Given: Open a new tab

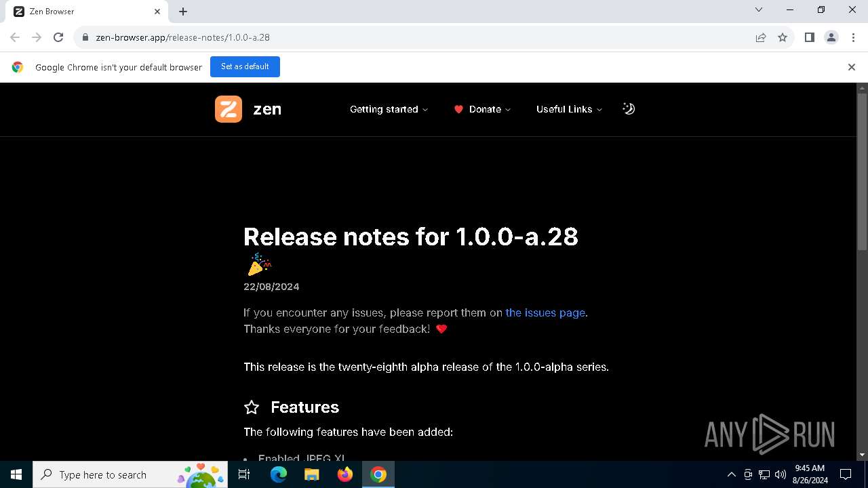Looking at the screenshot, I should pos(183,12).
